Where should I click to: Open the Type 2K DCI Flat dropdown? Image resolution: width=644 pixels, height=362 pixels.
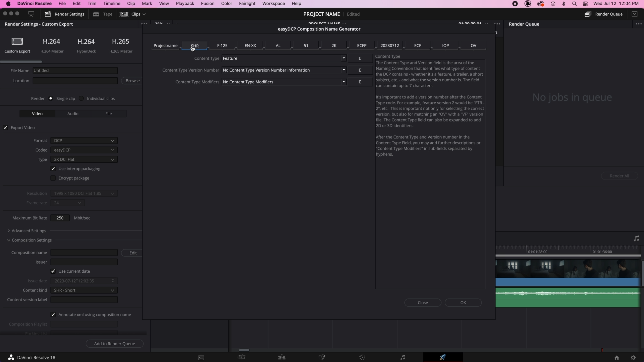(84, 159)
